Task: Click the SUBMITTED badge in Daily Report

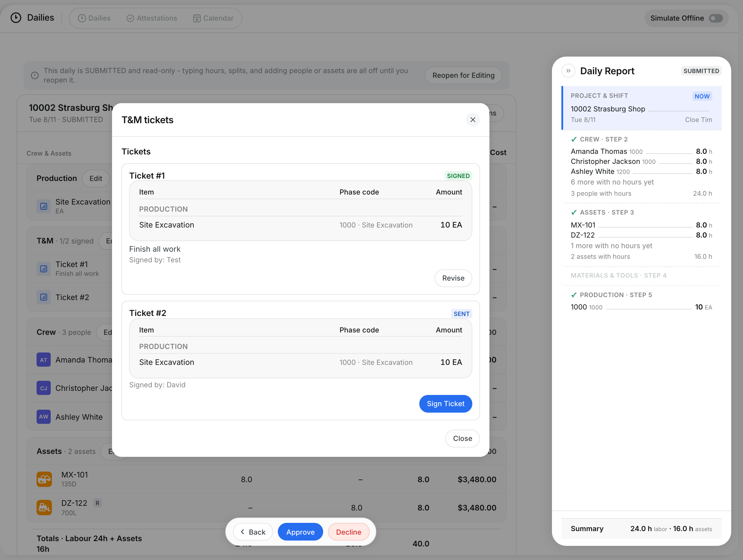Action: pyautogui.click(x=701, y=71)
